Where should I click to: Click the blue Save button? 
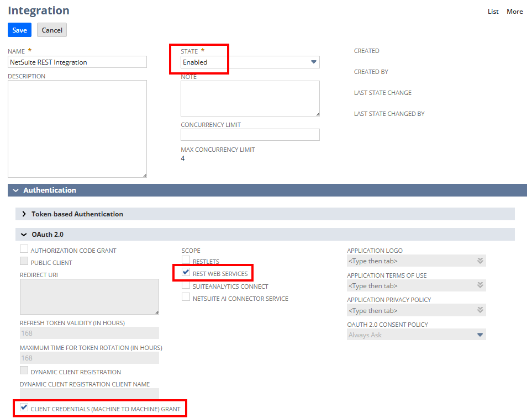point(20,30)
